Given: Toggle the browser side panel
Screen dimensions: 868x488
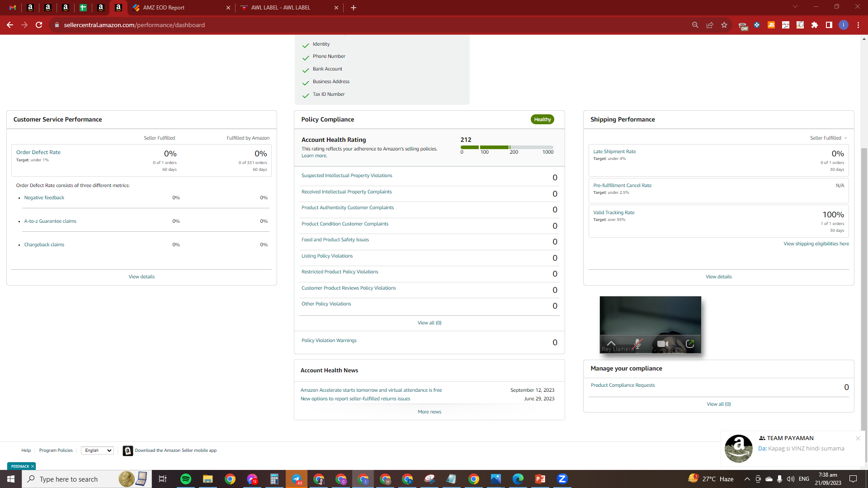Looking at the screenshot, I should click(829, 25).
